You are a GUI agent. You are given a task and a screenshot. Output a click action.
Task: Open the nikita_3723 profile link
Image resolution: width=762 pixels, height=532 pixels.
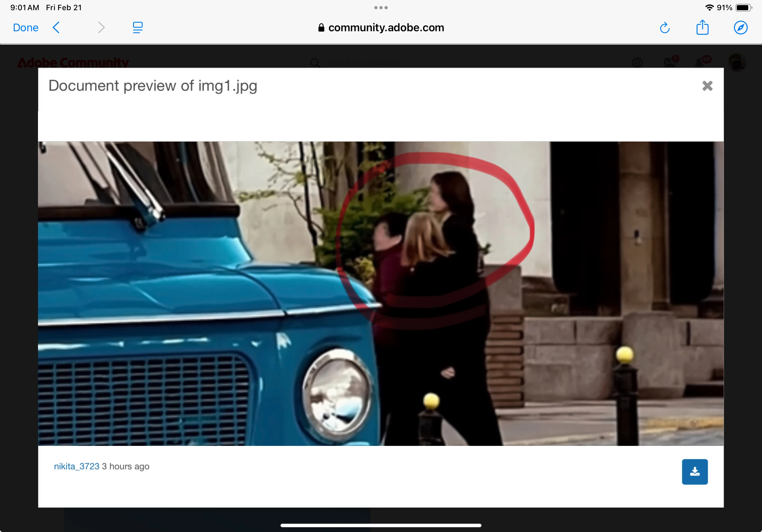77,466
